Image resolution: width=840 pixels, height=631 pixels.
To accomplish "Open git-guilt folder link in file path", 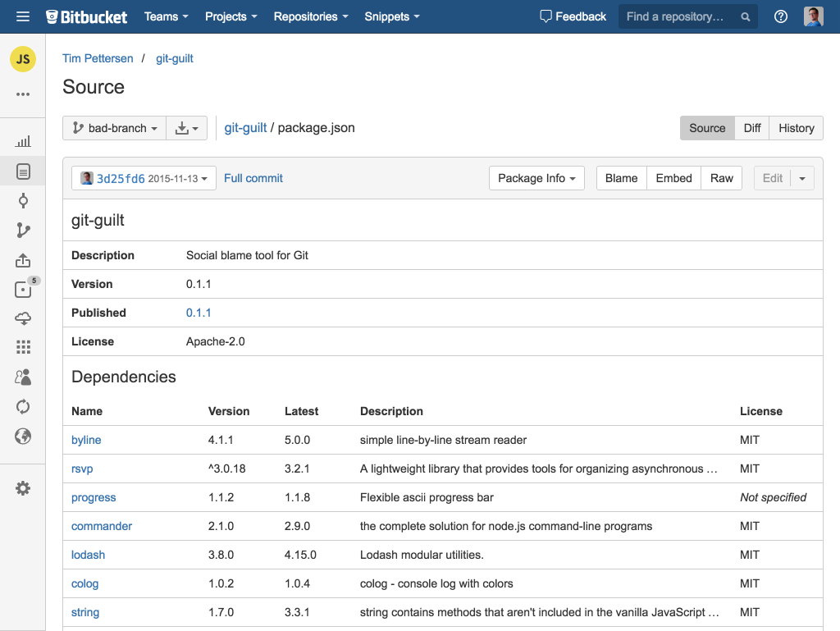I will (x=245, y=127).
